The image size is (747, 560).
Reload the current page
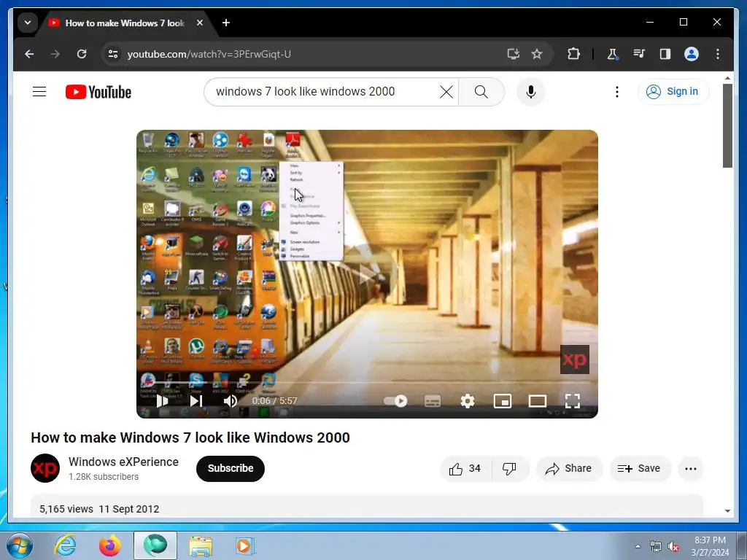82,54
